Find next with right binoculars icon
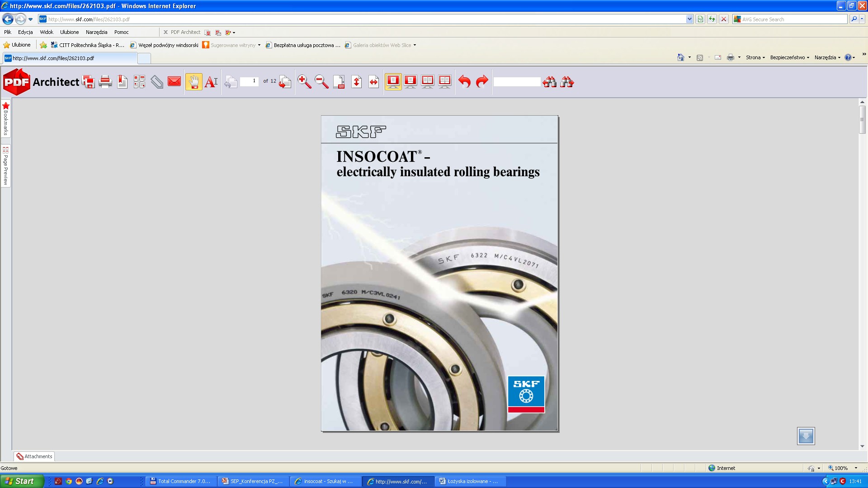Image resolution: width=868 pixels, height=488 pixels. tap(567, 82)
